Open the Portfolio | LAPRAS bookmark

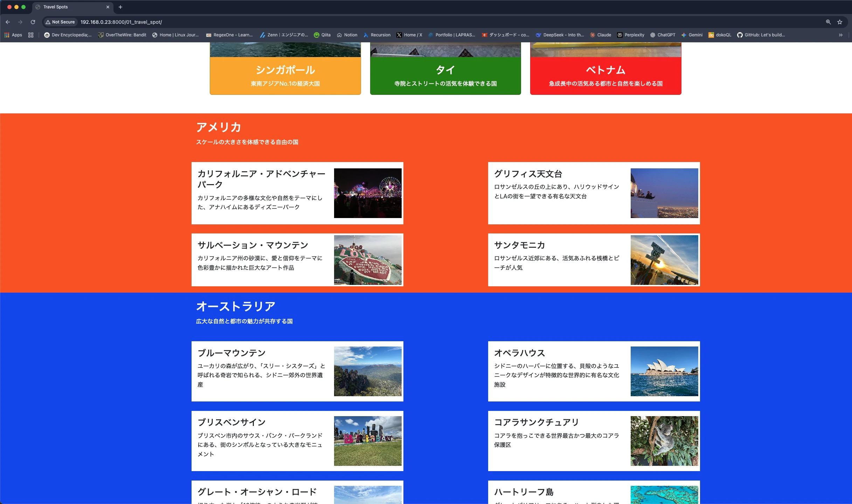point(452,35)
